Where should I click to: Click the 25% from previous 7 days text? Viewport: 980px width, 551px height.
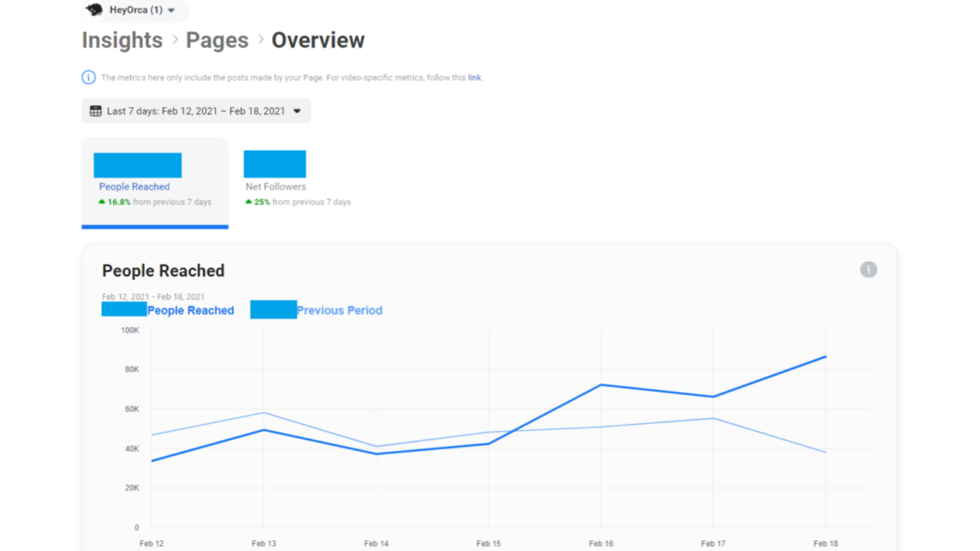[303, 202]
